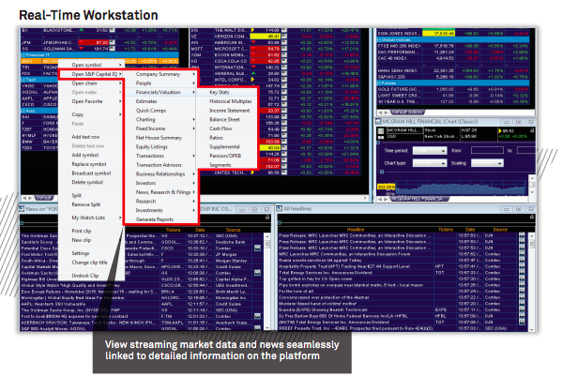This screenshot has width=563, height=392.
Task: Collapse the 'Tech' group in the watchlist
Action: click(23, 80)
